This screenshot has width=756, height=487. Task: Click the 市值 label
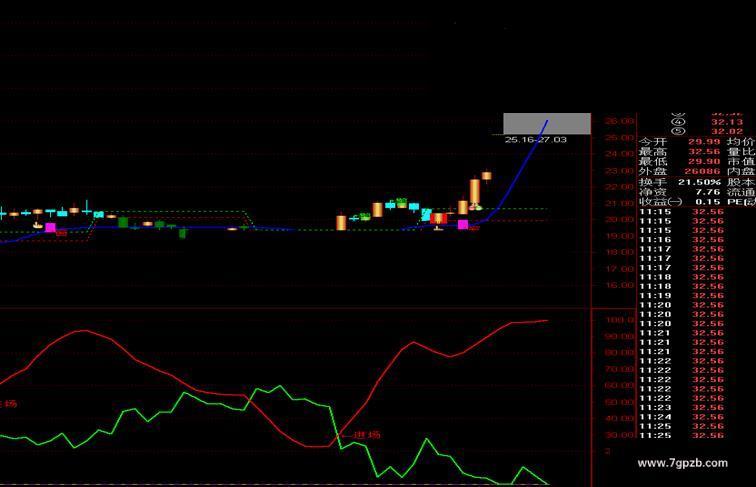[x=741, y=162]
